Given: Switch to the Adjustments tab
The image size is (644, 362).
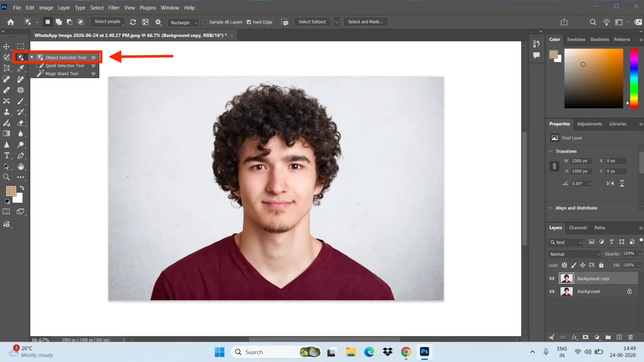Looking at the screenshot, I should [589, 124].
